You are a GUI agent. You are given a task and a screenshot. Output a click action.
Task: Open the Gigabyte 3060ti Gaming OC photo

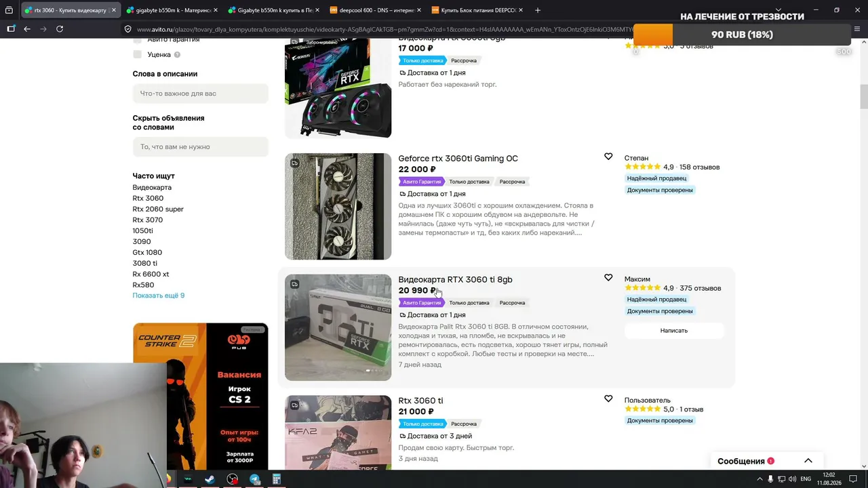pos(338,206)
